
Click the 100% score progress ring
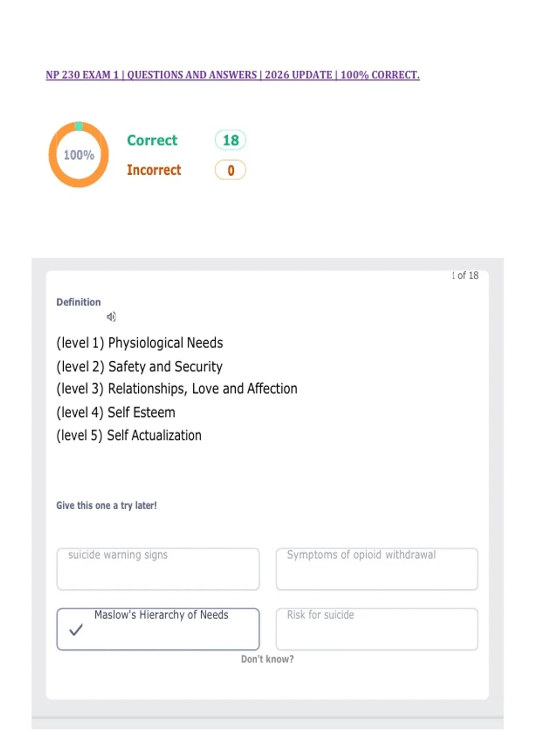[x=79, y=155]
